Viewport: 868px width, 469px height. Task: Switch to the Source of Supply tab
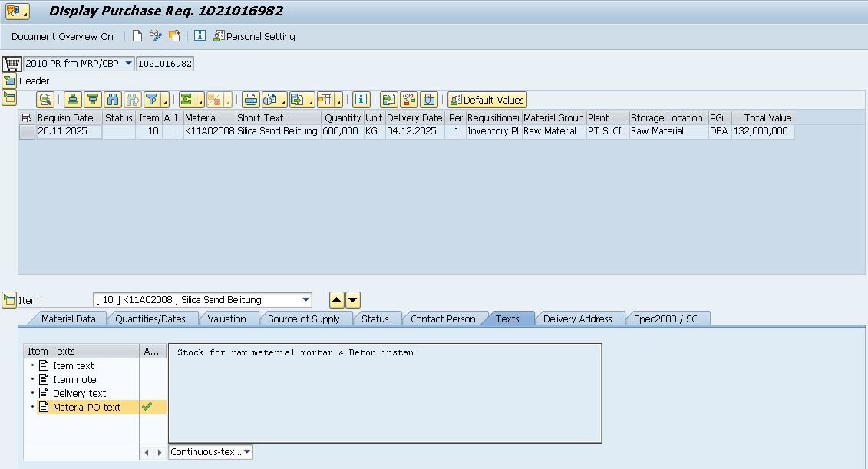303,319
